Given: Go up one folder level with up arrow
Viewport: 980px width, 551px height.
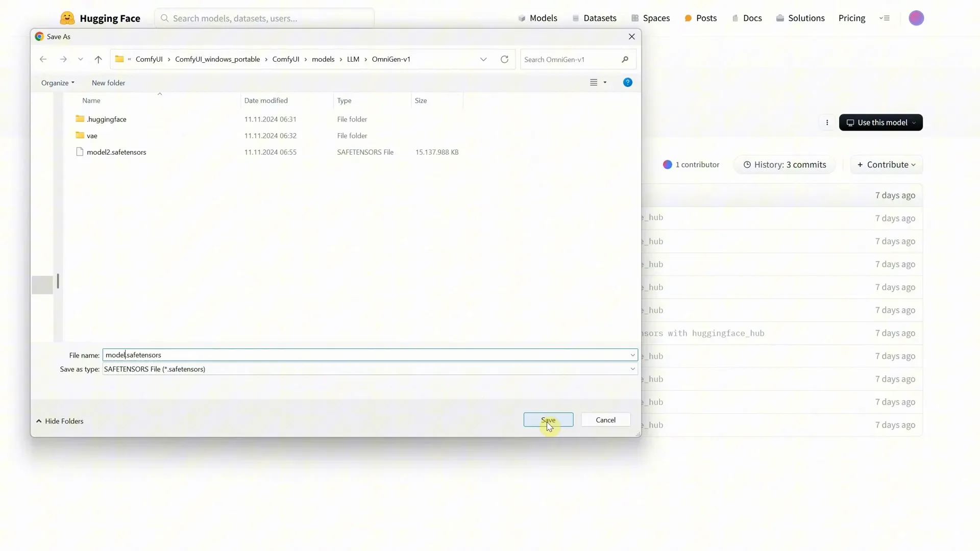Looking at the screenshot, I should pos(98,59).
